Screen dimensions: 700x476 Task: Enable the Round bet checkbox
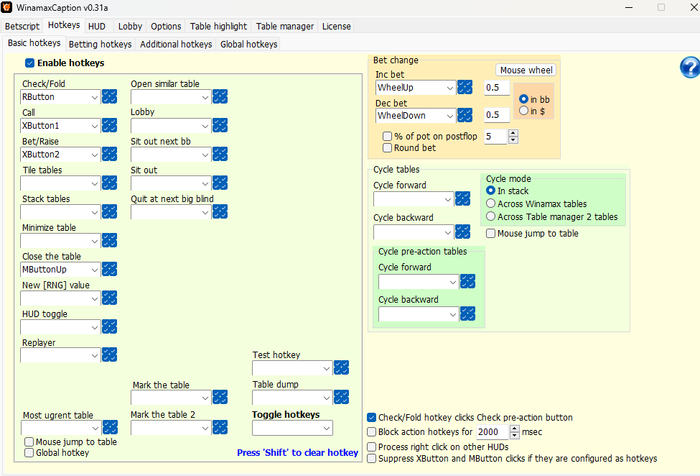point(388,148)
